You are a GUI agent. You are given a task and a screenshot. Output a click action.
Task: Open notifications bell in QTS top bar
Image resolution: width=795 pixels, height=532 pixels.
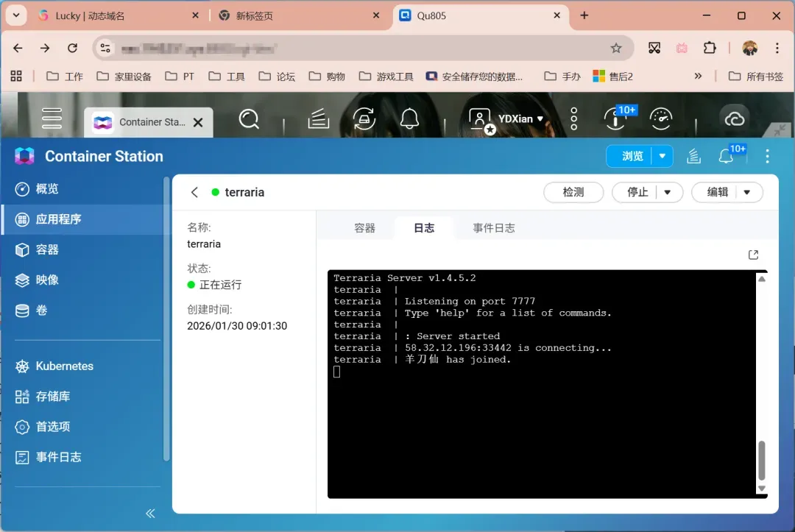click(x=409, y=118)
